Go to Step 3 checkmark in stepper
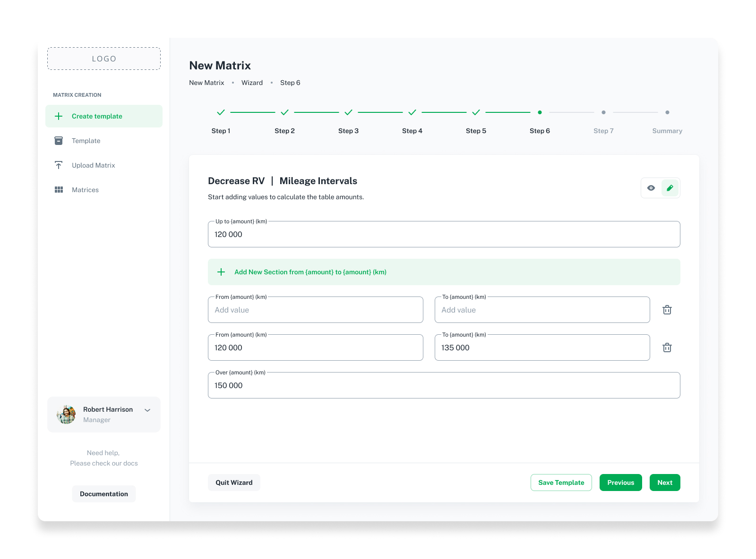 pos(348,112)
